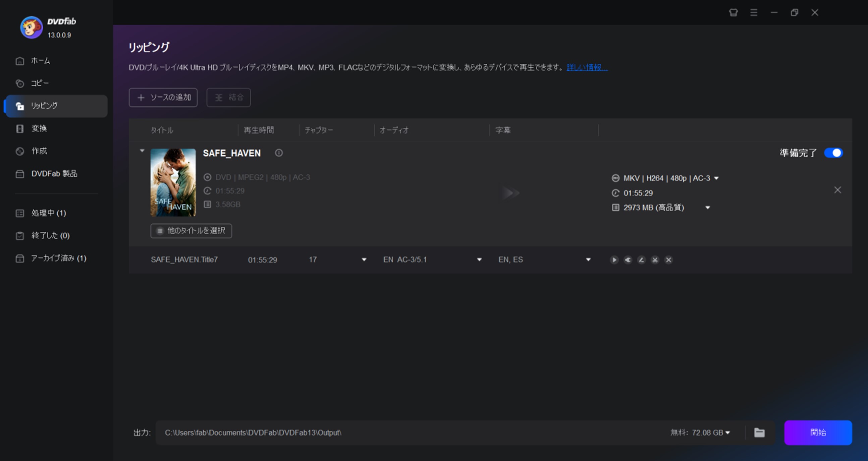The width and height of the screenshot is (868, 461).
Task: Open アーカイブ済み (1) list
Action: (57, 258)
